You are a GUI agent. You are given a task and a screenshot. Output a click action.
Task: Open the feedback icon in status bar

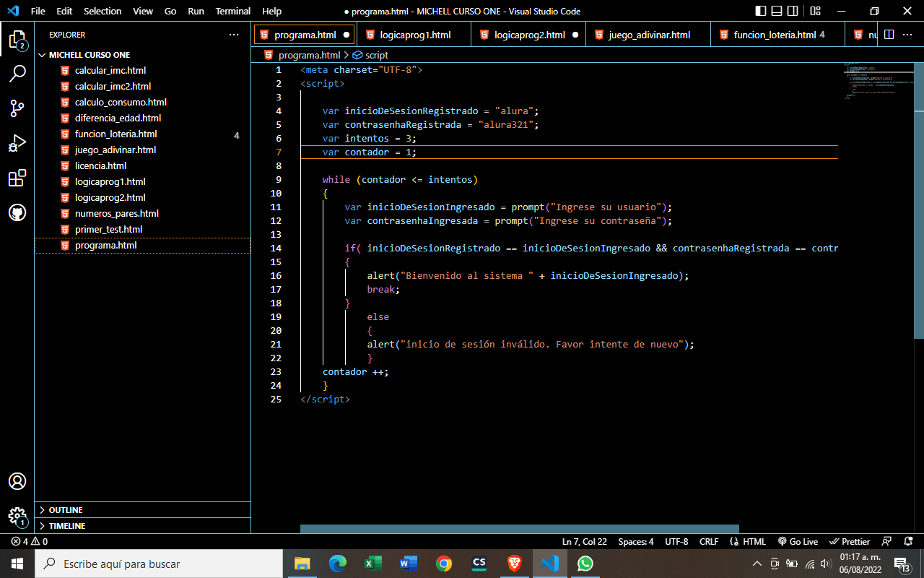tap(887, 541)
